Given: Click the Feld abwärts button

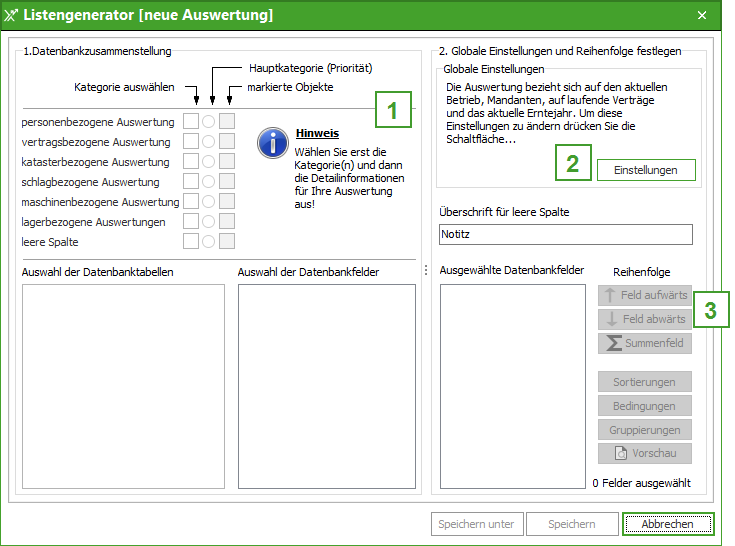Looking at the screenshot, I should pyautogui.click(x=645, y=319).
